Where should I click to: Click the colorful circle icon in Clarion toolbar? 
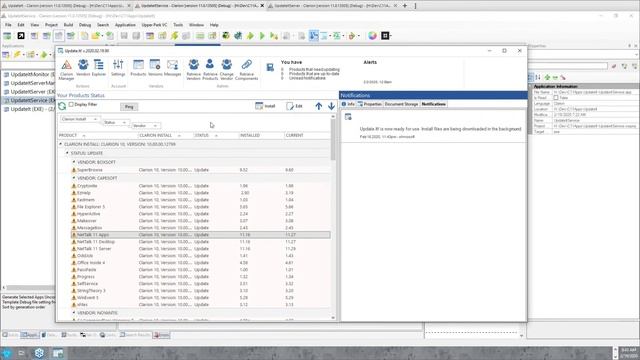tap(372, 36)
